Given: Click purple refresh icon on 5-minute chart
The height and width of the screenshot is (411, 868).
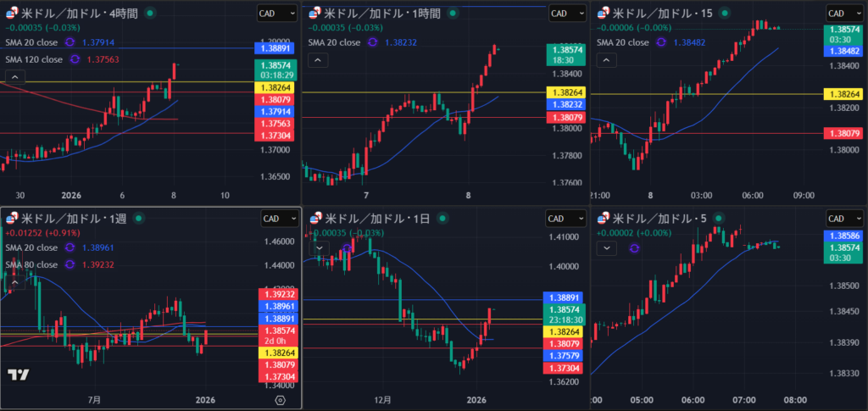Looking at the screenshot, I should click(635, 247).
